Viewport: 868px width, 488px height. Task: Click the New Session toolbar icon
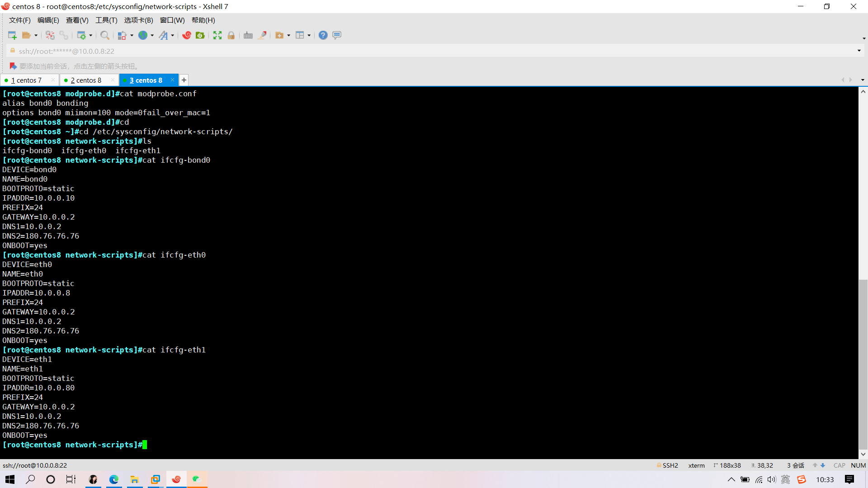click(x=12, y=35)
